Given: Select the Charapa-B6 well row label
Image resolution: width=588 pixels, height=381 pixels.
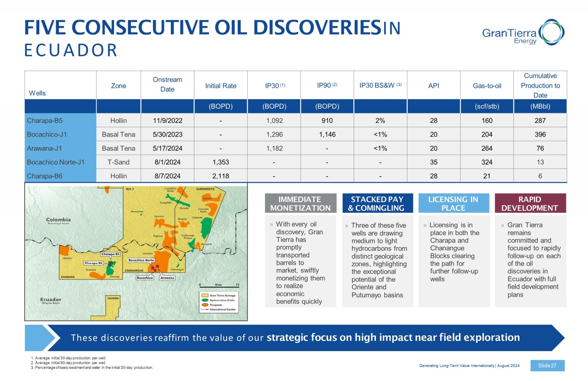Looking at the screenshot, I should (45, 176).
